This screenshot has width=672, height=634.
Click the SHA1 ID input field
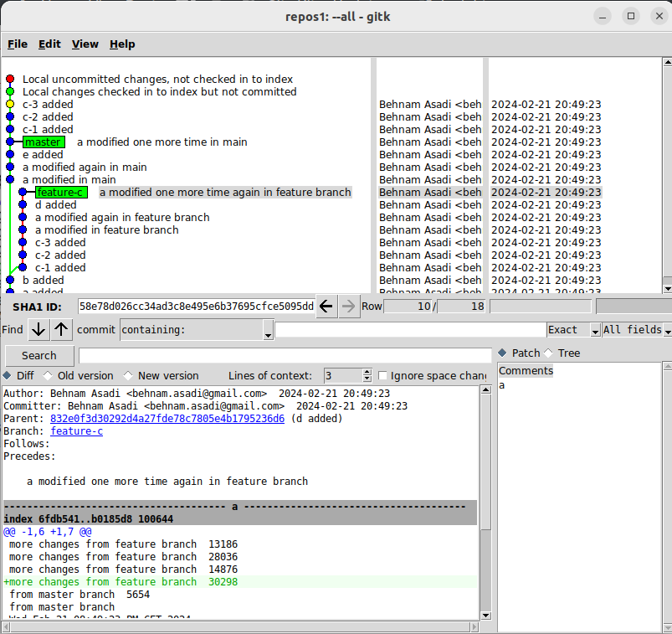click(196, 307)
